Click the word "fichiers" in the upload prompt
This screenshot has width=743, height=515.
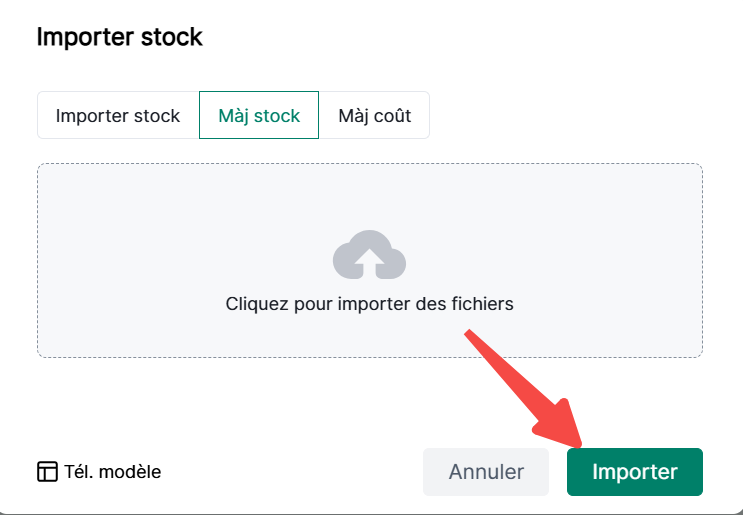480,303
